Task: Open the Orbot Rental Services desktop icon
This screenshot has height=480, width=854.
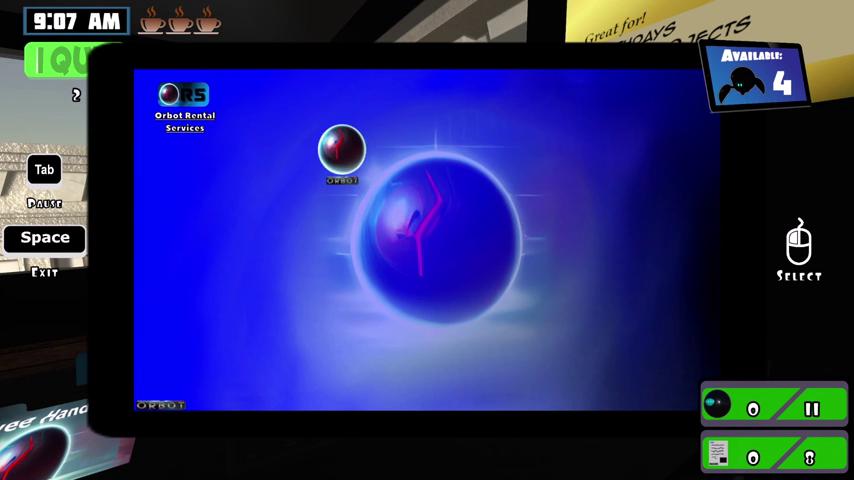Action: click(x=183, y=95)
